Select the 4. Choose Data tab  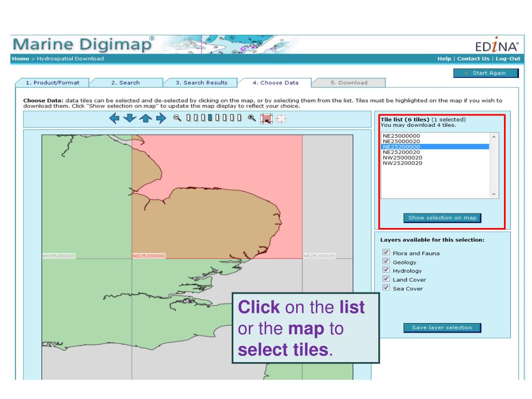coord(275,83)
